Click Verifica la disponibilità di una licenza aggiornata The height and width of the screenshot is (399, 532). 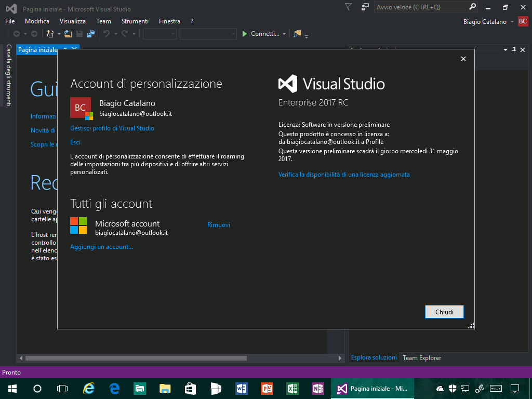[x=344, y=175]
